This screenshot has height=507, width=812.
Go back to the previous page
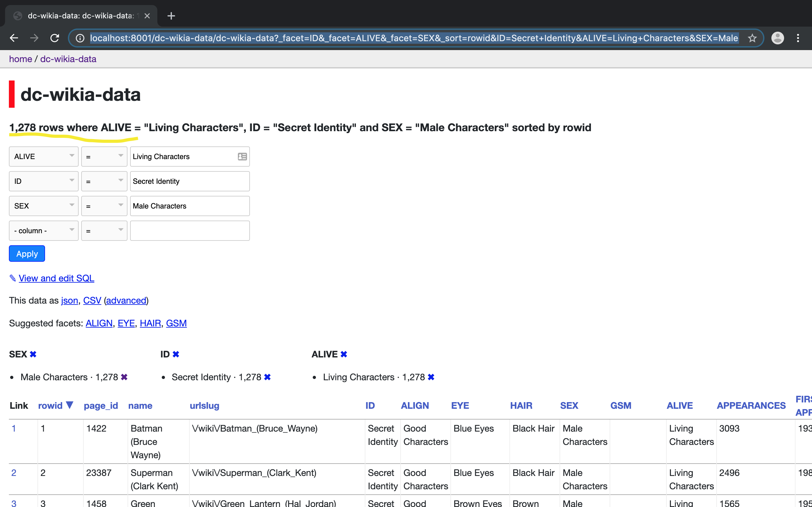click(14, 38)
